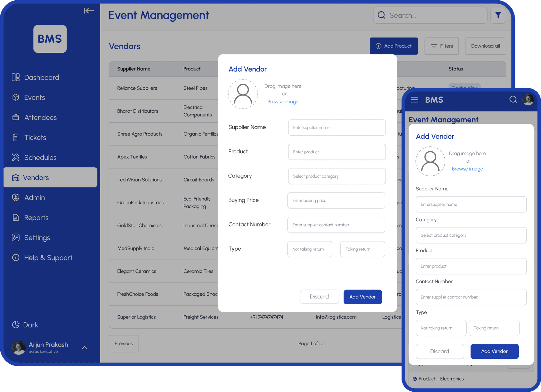Collapse sidebar with arrow icon
This screenshot has height=392, width=541.
(88, 11)
